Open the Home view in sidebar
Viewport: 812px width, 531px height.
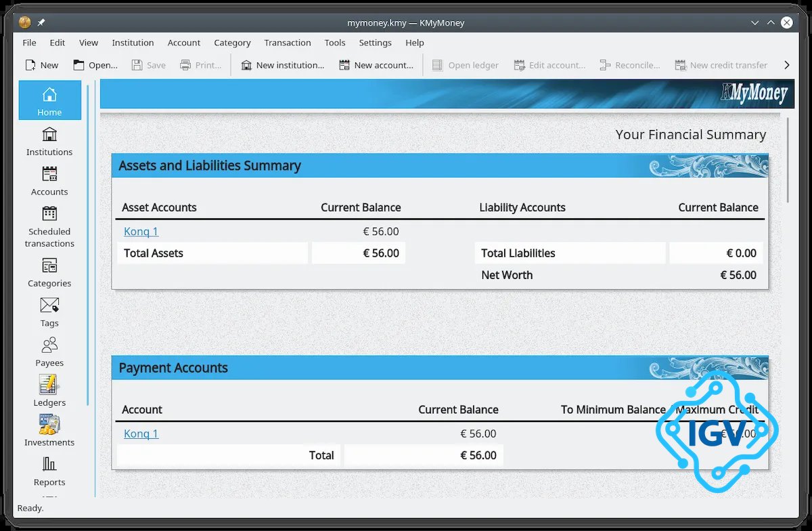(49, 100)
